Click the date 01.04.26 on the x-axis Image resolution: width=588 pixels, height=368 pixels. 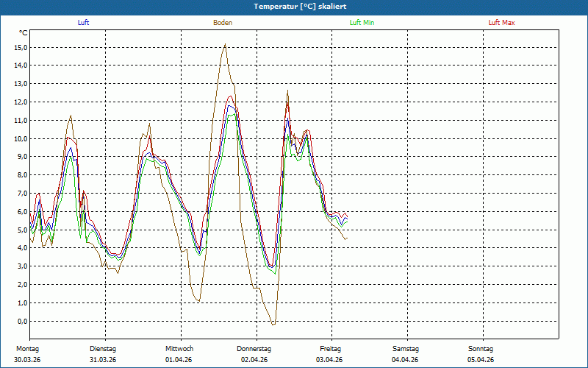coord(179,360)
